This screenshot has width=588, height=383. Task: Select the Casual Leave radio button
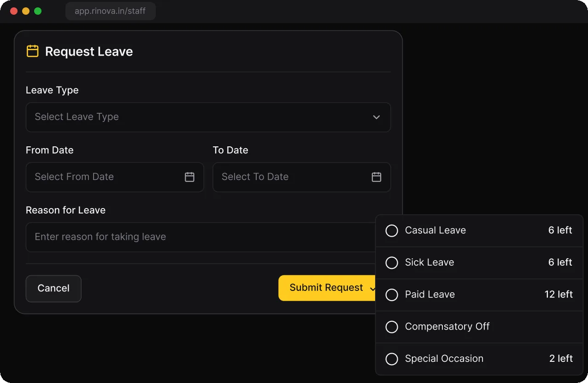pos(392,231)
